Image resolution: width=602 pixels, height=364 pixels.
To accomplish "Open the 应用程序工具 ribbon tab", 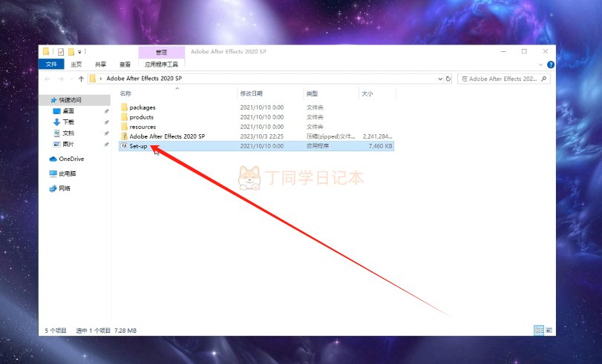I will pos(161,64).
